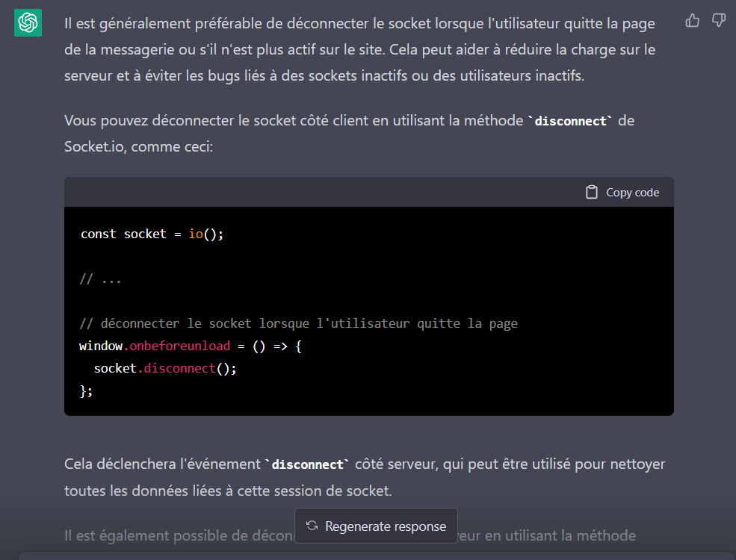
Task: Click the circular arrows regenerate icon
Action: (x=312, y=526)
